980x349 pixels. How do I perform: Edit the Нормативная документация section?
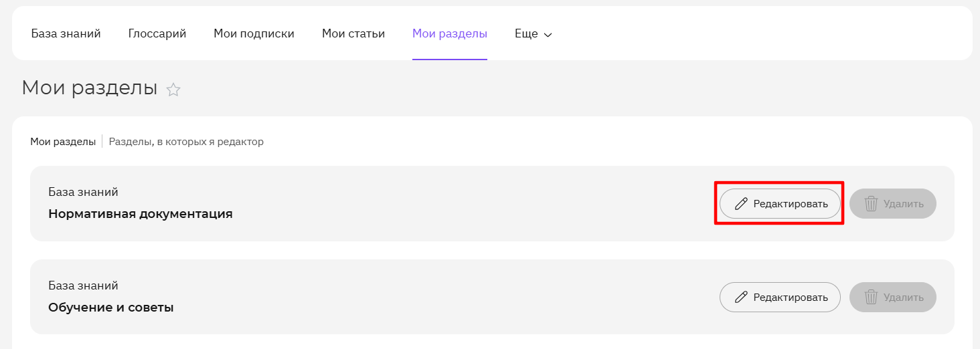[x=780, y=204]
